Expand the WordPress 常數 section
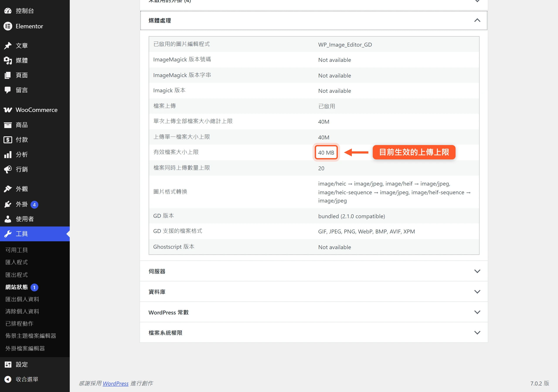The image size is (558, 392). pyautogui.click(x=314, y=312)
